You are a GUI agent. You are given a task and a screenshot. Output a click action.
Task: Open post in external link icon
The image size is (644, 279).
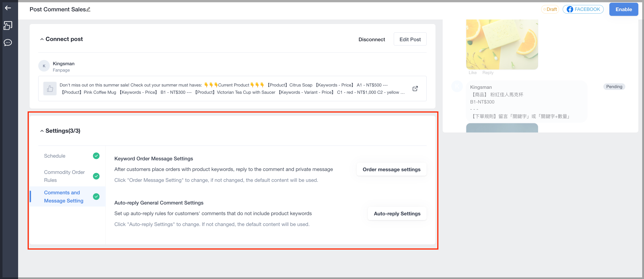coord(415,89)
